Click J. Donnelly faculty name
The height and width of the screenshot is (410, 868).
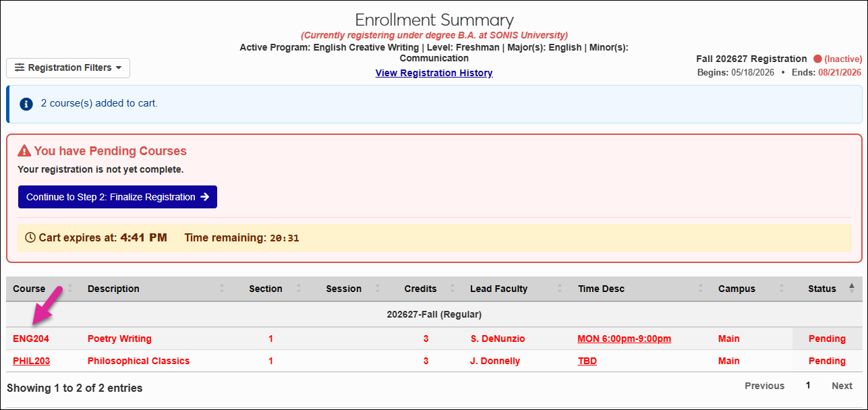pyautogui.click(x=495, y=361)
